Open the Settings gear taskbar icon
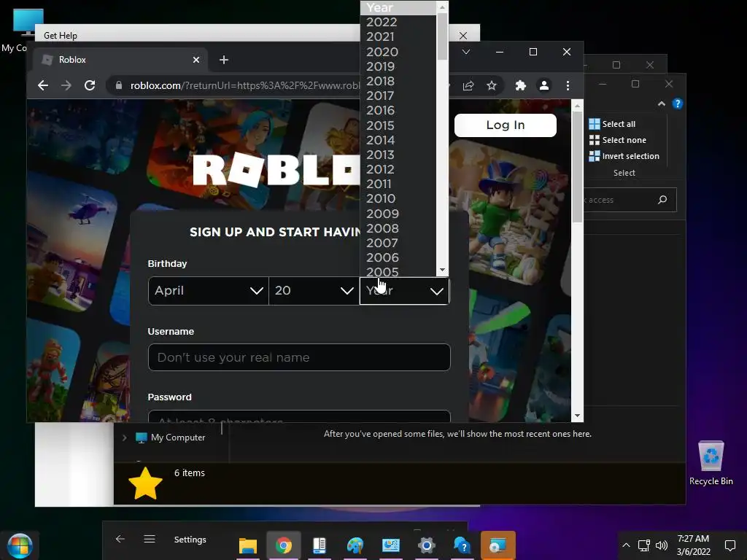The height and width of the screenshot is (560, 747). [x=426, y=545]
